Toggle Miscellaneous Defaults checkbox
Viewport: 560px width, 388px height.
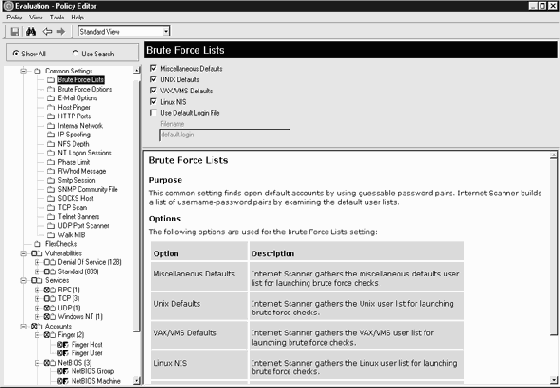click(x=153, y=68)
